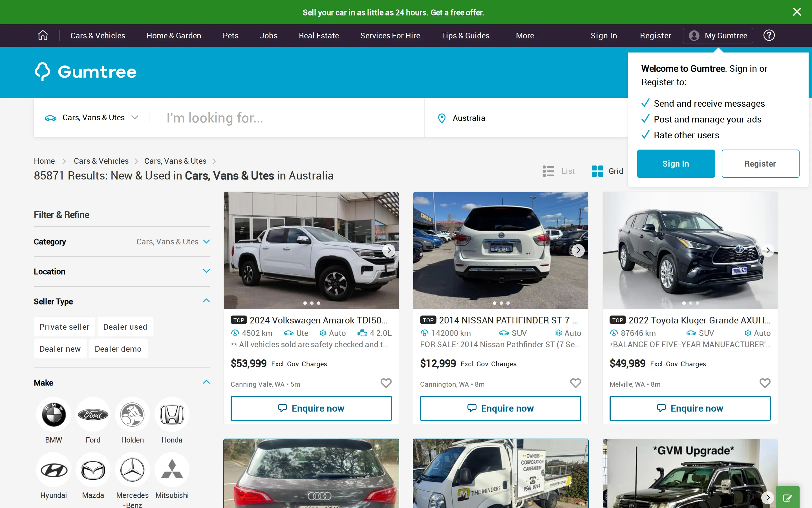Favourite the Volkswagen Amarok listing heart
The width and height of the screenshot is (812, 508).
point(386,383)
